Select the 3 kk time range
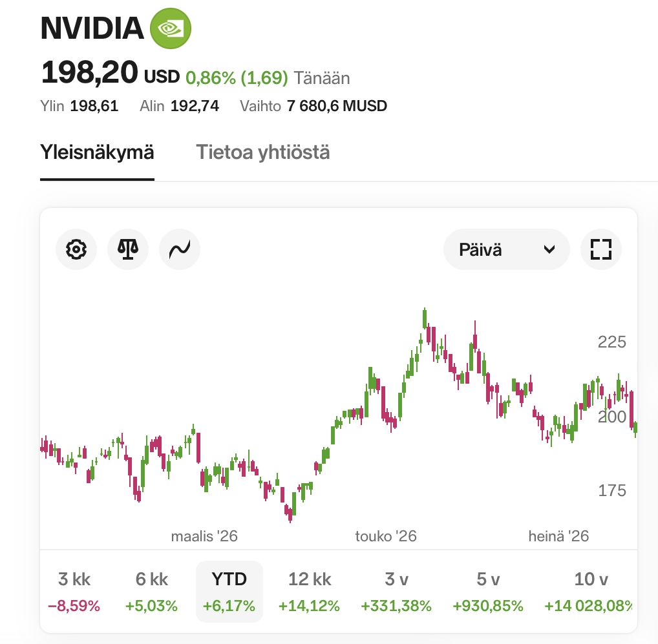Viewport: 658px width, 644px height. point(74,591)
